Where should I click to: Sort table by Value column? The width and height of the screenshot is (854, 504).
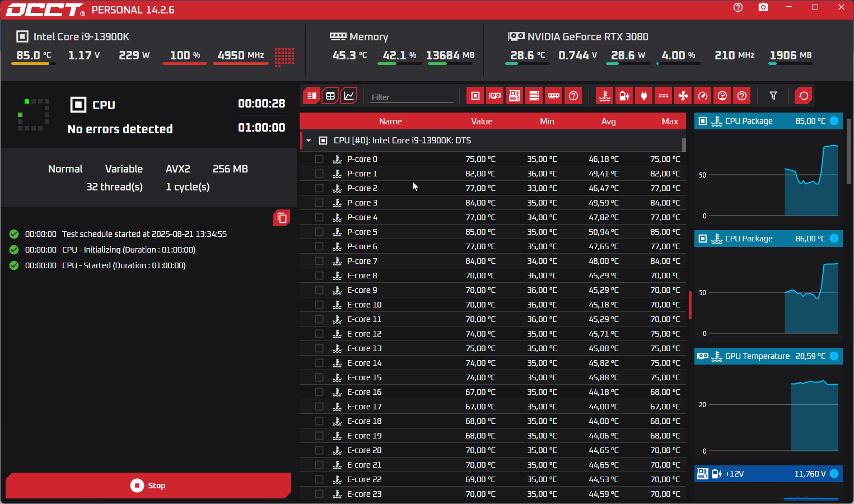click(x=482, y=122)
